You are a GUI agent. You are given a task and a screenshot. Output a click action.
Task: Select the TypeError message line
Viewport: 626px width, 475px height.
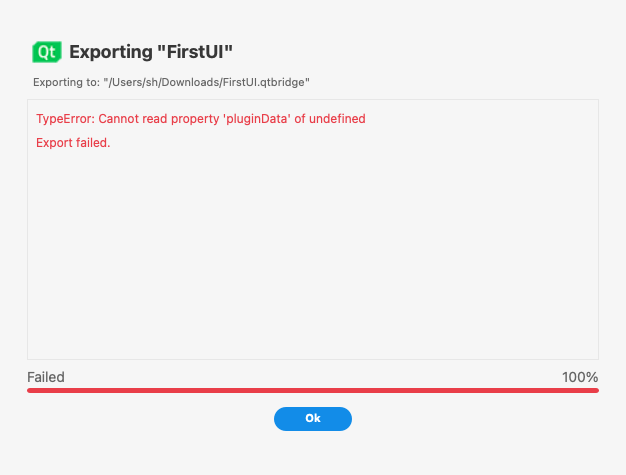point(200,119)
